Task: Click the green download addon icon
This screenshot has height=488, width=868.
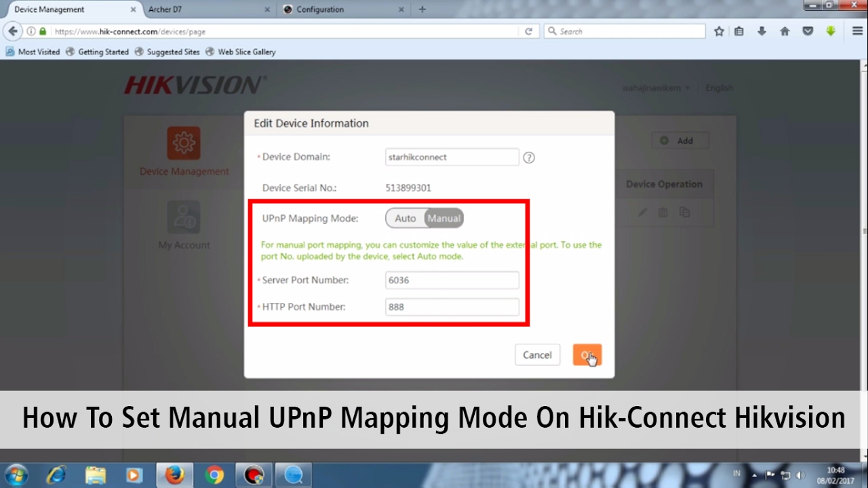Action: tap(831, 31)
